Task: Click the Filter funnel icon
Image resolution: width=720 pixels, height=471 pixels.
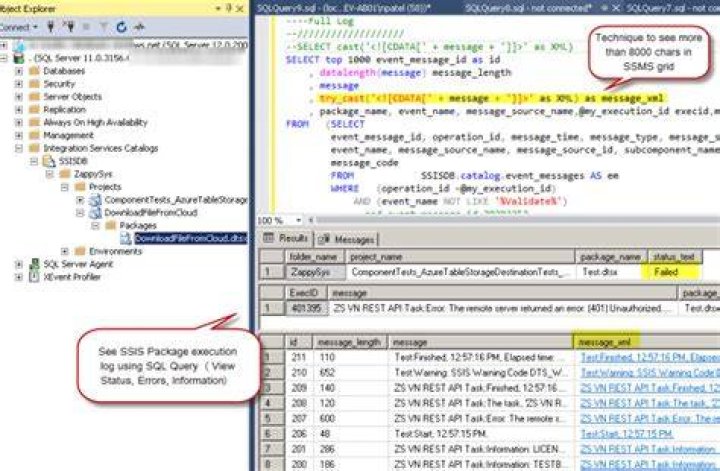Action: click(x=104, y=27)
